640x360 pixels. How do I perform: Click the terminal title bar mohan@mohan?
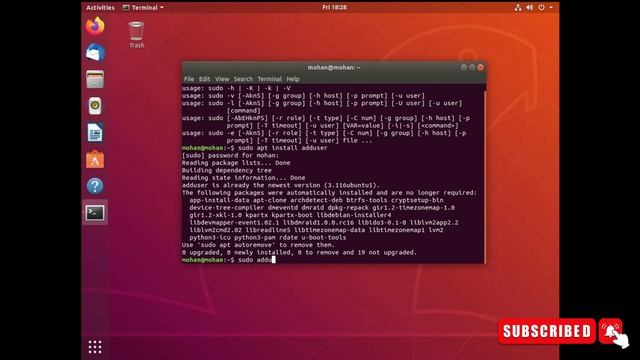pyautogui.click(x=333, y=67)
